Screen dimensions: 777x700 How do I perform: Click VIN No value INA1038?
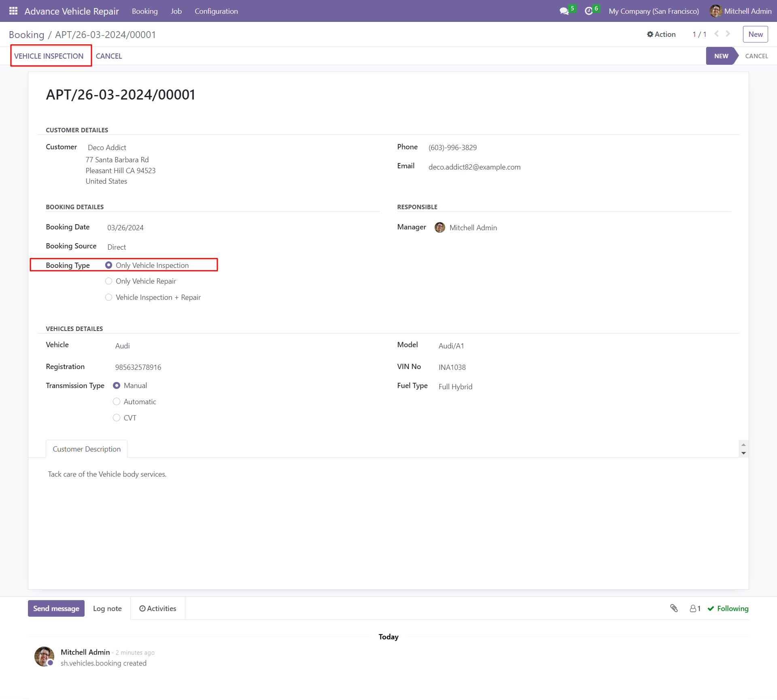[x=452, y=367]
